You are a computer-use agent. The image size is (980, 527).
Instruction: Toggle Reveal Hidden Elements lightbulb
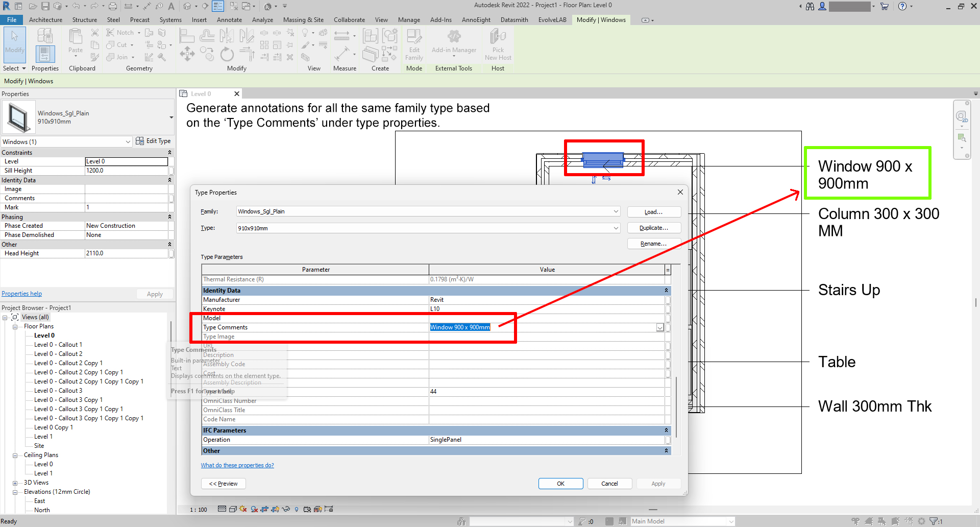pos(297,509)
